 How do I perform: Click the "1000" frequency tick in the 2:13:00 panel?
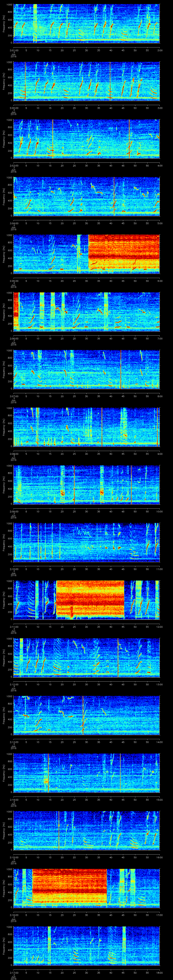tap(9, 697)
